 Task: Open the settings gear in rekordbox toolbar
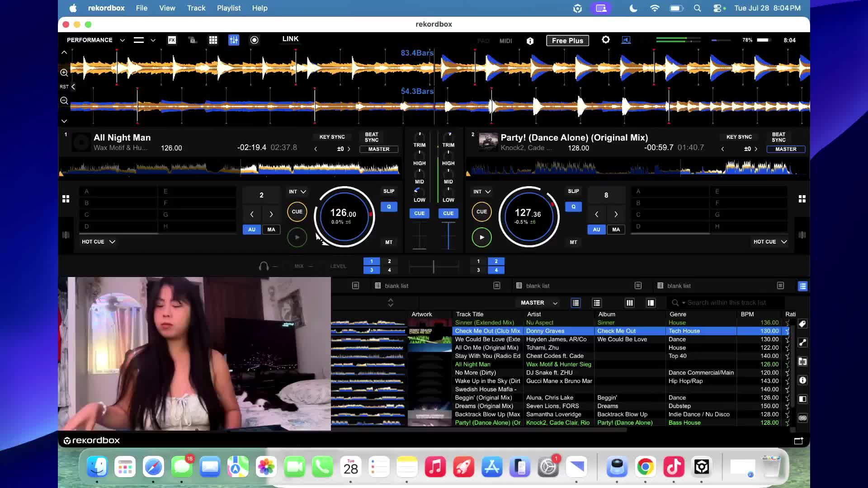click(x=606, y=40)
